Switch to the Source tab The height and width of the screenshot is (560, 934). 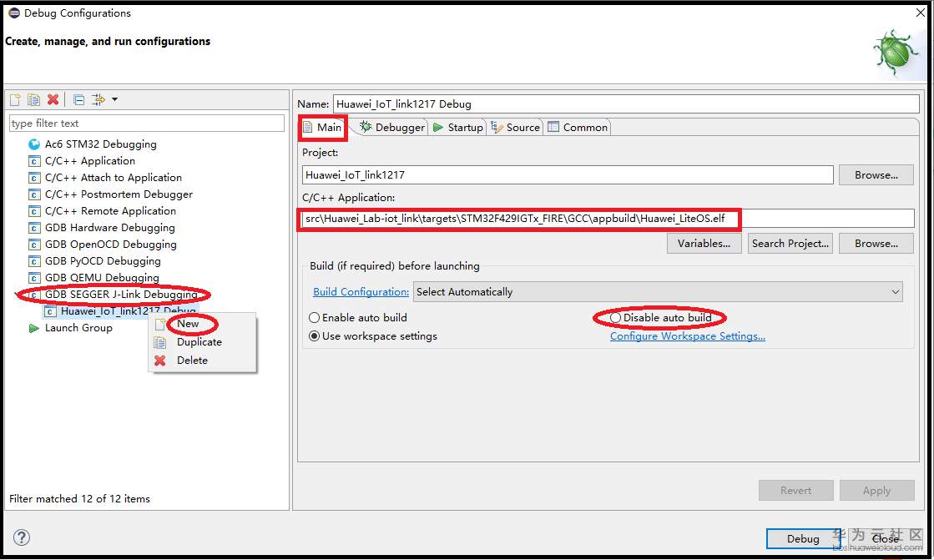[515, 128]
